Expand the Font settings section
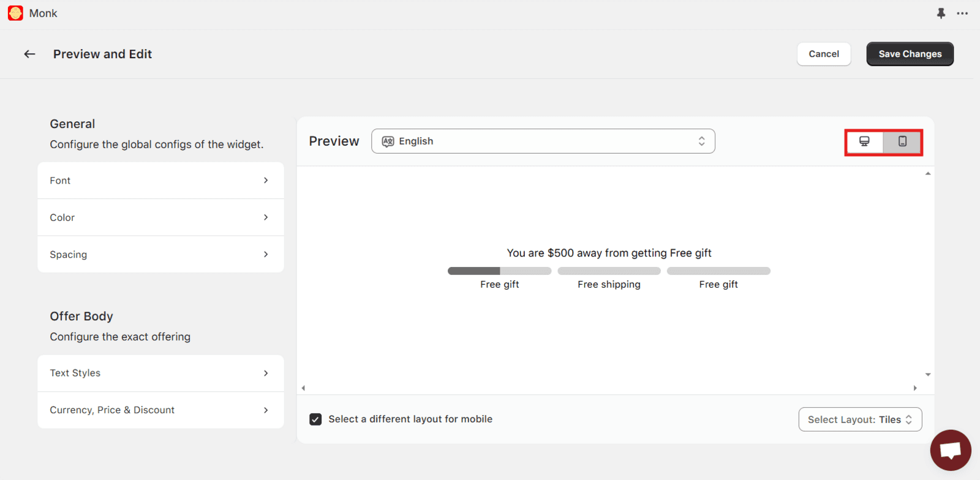Image resolution: width=980 pixels, height=480 pixels. click(160, 180)
